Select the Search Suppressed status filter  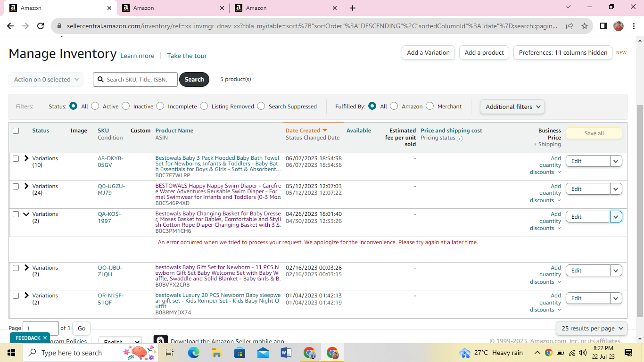pyautogui.click(x=261, y=106)
